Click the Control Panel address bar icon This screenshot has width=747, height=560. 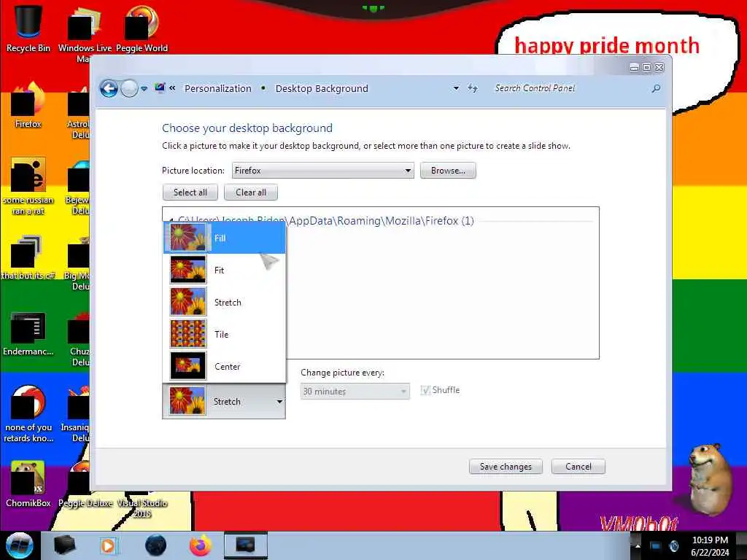click(160, 88)
